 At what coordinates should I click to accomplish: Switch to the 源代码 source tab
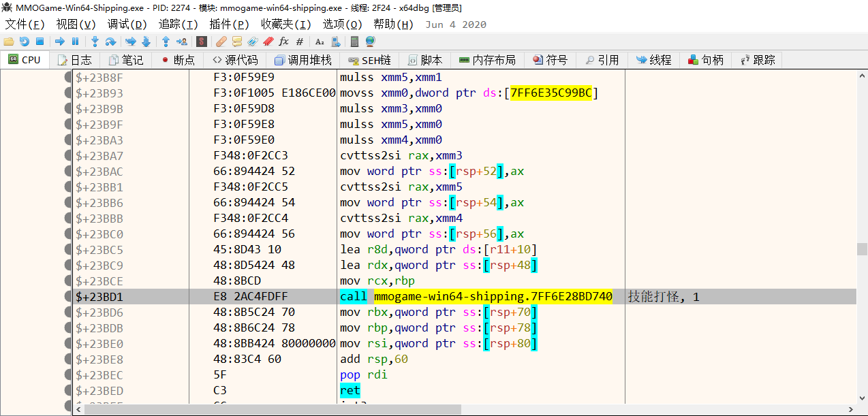click(x=234, y=60)
